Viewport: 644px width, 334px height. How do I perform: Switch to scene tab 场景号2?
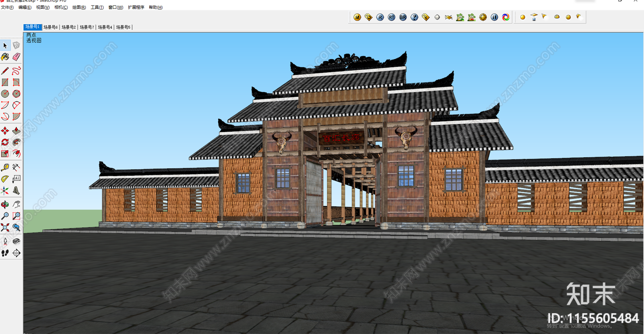[69, 27]
